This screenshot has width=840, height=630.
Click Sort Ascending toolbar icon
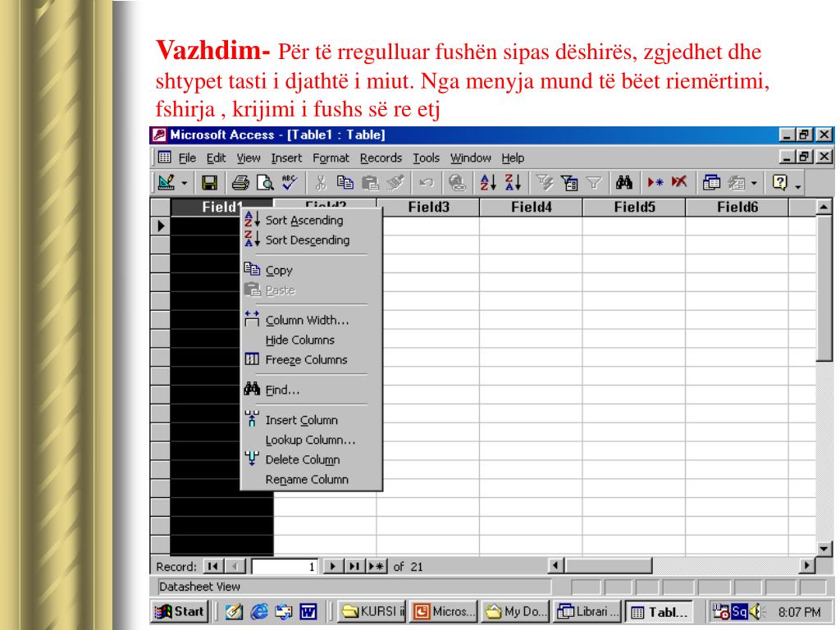(x=488, y=183)
